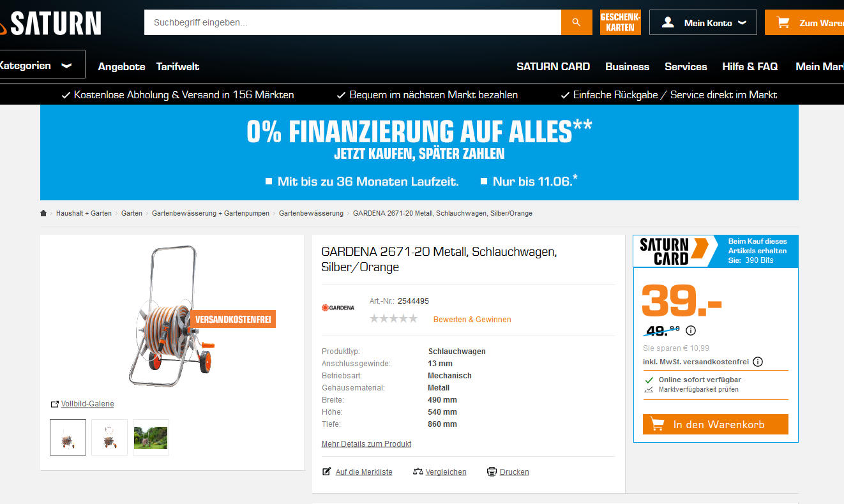Click info icon next to versandkostenfrei
The image size is (844, 504).
(758, 362)
